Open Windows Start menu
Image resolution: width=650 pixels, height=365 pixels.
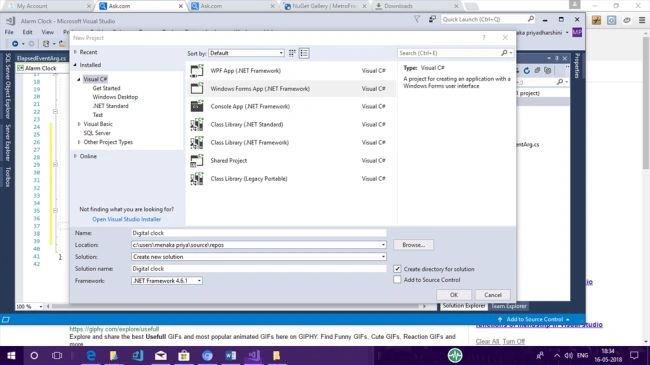pyautogui.click(x=11, y=355)
